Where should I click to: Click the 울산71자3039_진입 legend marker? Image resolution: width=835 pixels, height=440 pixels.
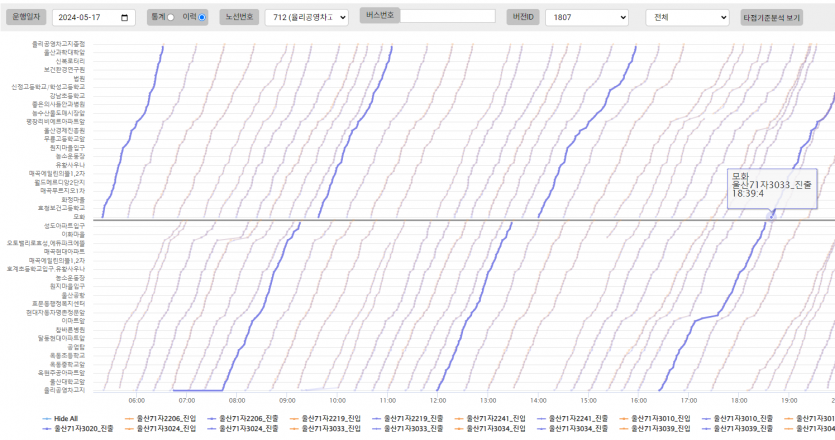tap(625, 427)
